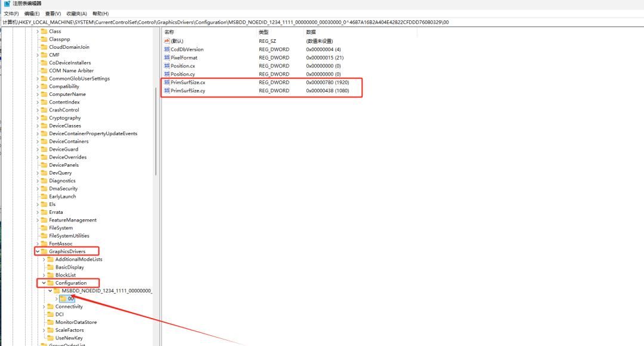Click the Position.cy DWORD icon
Viewport: 644px width, 346px height.
pyautogui.click(x=167, y=74)
